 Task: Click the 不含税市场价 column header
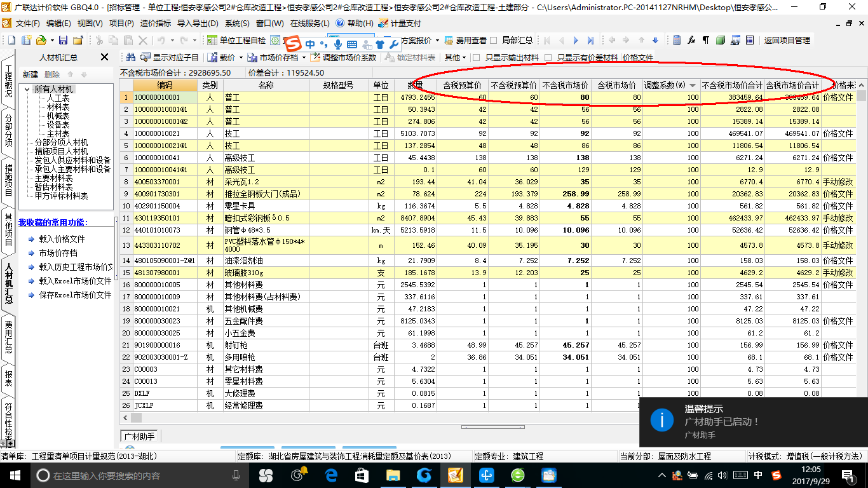[x=565, y=85]
